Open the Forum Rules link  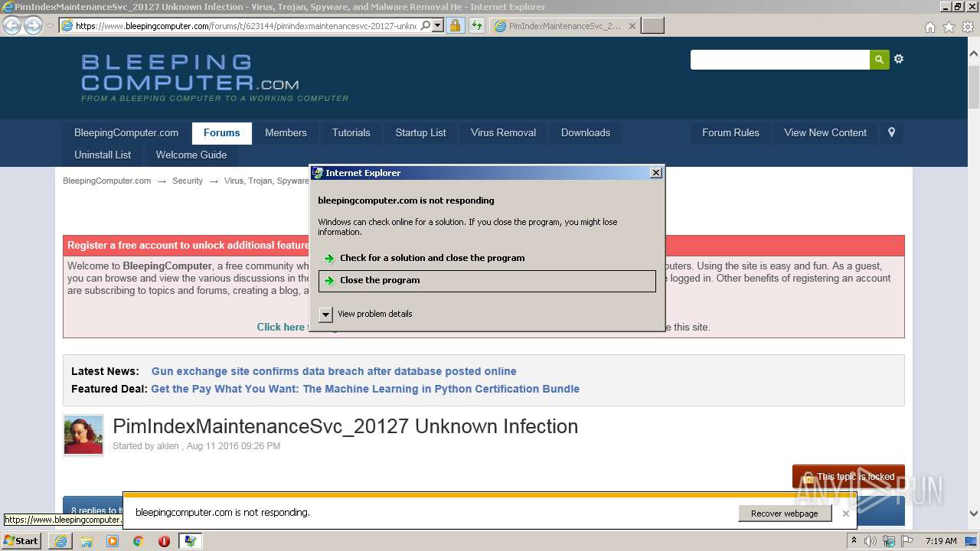(730, 132)
